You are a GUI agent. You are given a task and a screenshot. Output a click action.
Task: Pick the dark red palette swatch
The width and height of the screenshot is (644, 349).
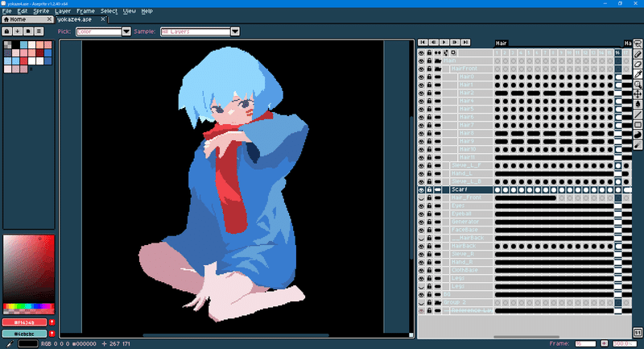39,52
